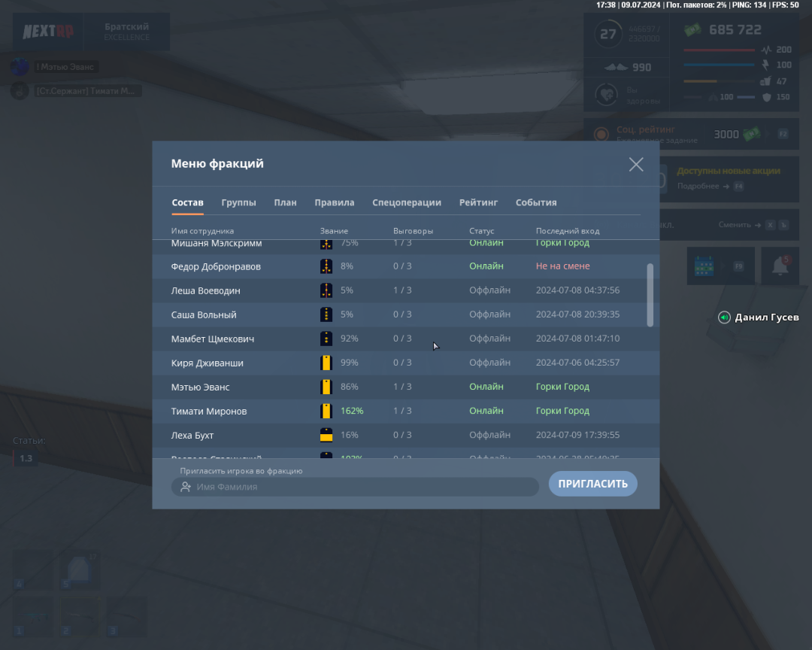This screenshot has width=812, height=650.
Task: Click rank insignia icon for Федор Добронравов
Action: click(326, 266)
